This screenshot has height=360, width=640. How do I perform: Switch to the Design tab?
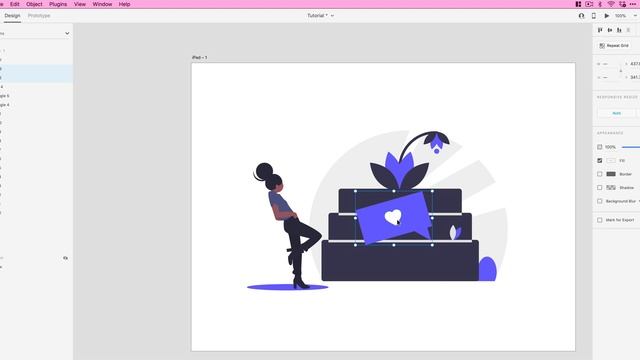12,16
